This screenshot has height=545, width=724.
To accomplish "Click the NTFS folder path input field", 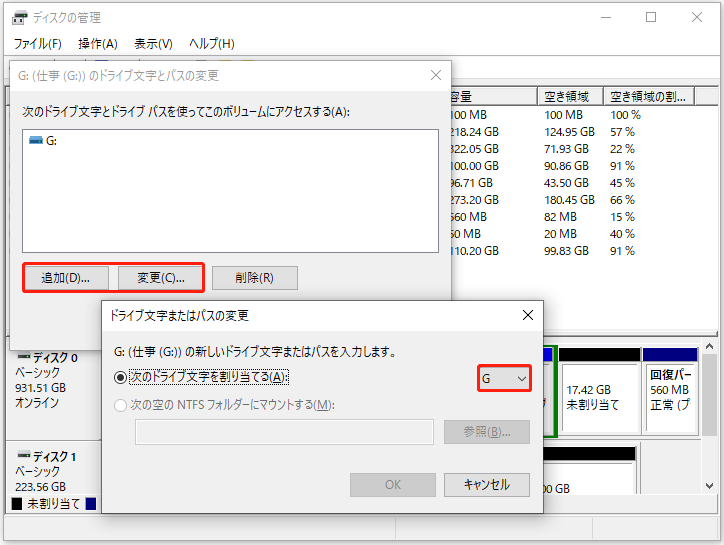I will (284, 432).
